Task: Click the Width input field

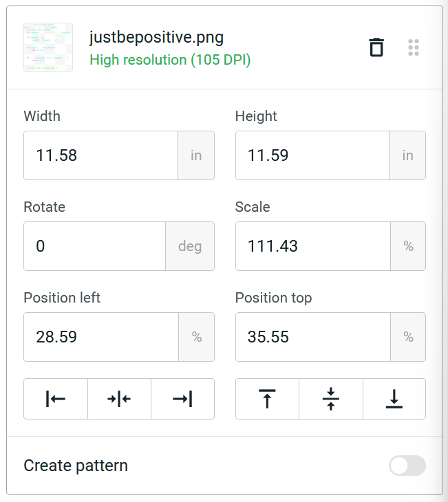Action: pyautogui.click(x=100, y=155)
